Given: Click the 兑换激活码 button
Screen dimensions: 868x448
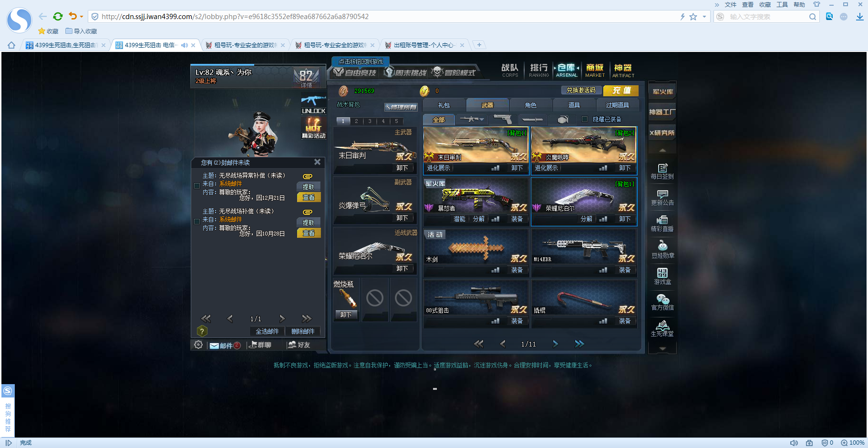Looking at the screenshot, I should [x=581, y=90].
